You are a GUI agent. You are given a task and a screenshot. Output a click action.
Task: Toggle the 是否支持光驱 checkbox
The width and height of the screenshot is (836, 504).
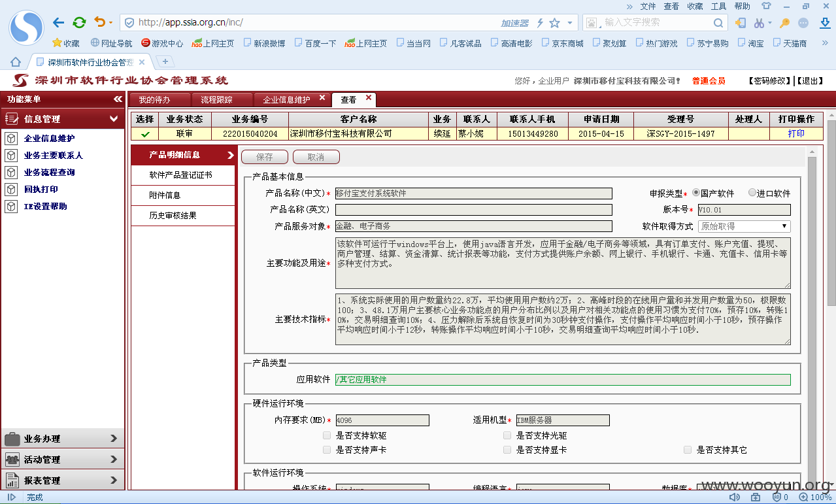click(507, 435)
